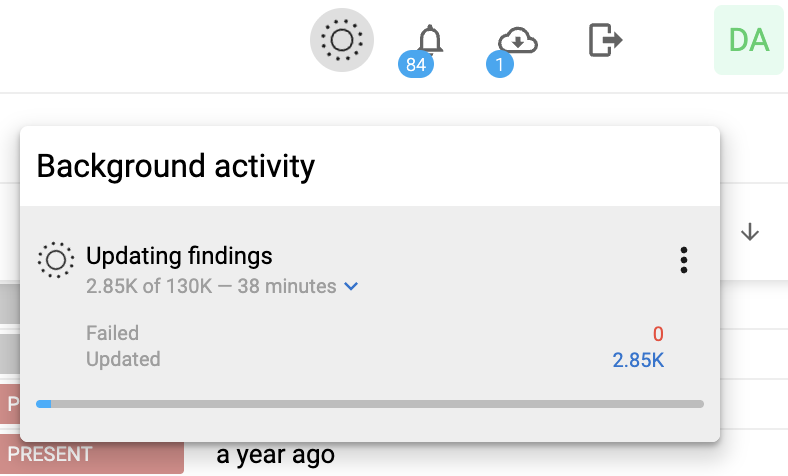The image size is (788, 476).
Task: Expand details chevron next to 38 minutes
Action: tap(351, 287)
